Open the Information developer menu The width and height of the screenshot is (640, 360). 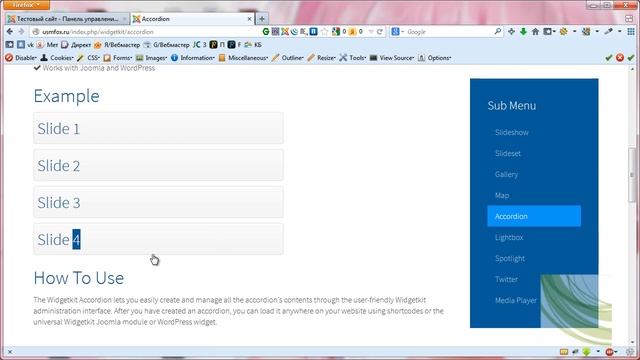coord(193,58)
